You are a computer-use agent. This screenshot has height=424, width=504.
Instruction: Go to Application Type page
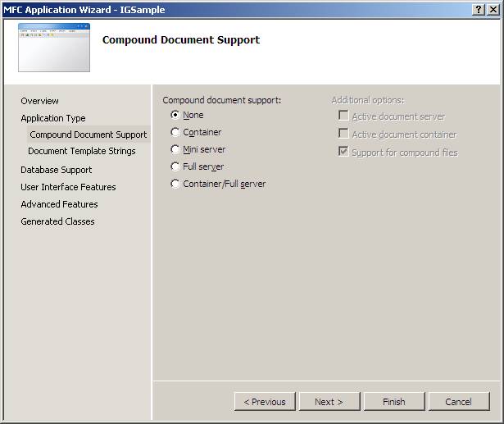coord(53,118)
